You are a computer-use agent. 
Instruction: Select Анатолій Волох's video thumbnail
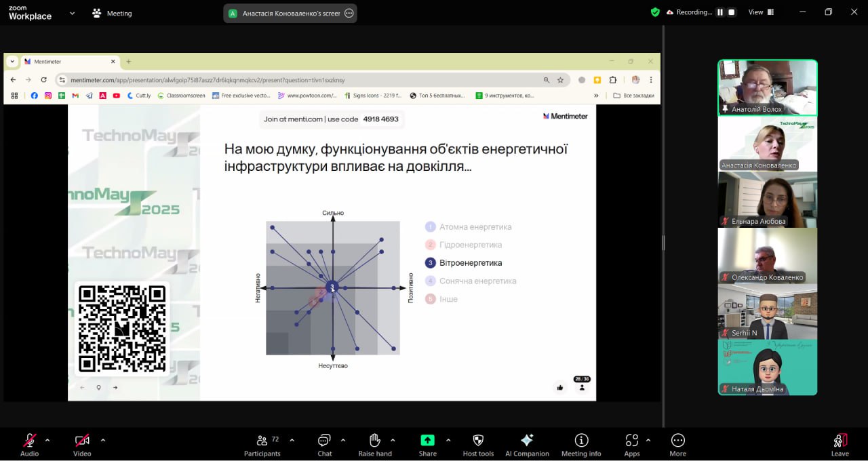point(768,87)
